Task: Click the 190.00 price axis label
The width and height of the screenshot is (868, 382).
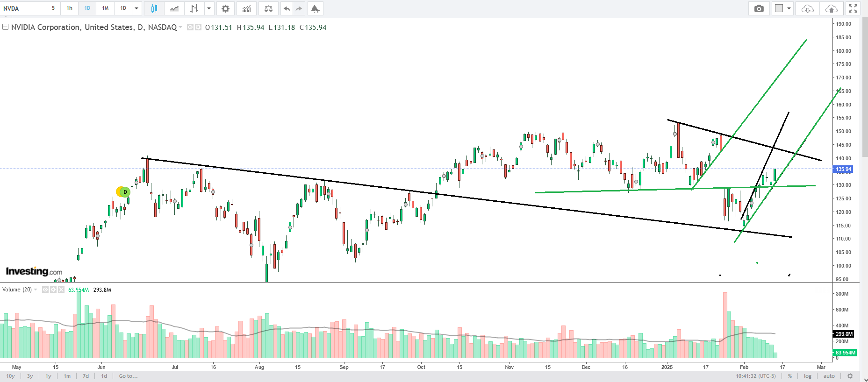Action: click(x=844, y=24)
